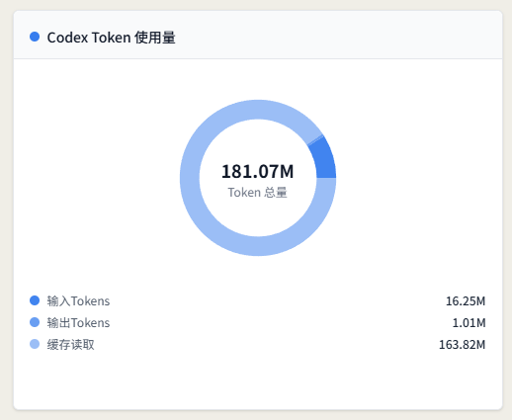Click the 181.07M total in the donut center

257,171
